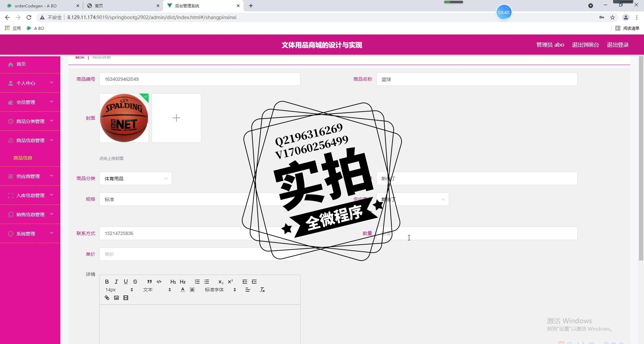Screen dimensions: 644x344
Task: Insert ordered numbered list
Action: click(197, 282)
